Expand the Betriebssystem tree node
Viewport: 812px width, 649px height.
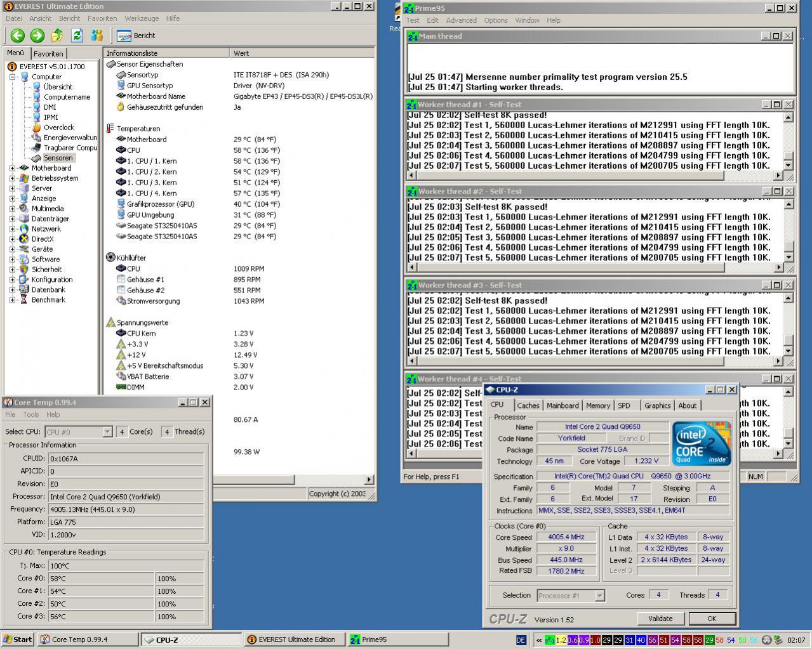[13, 178]
